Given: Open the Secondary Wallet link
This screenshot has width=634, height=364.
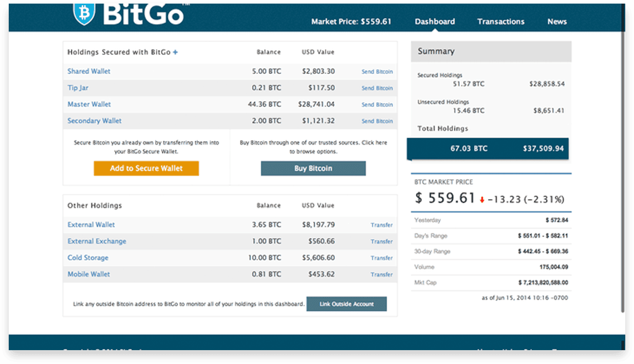Looking at the screenshot, I should (95, 121).
